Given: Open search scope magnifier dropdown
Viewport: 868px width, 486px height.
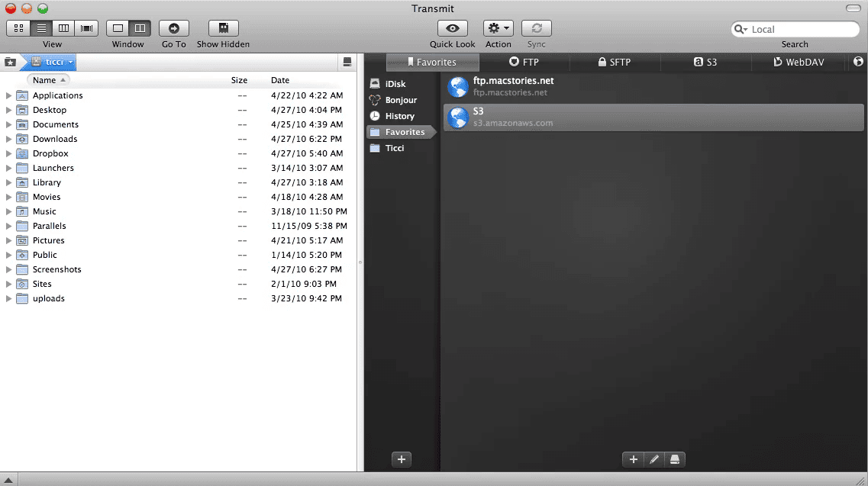Looking at the screenshot, I should (741, 29).
